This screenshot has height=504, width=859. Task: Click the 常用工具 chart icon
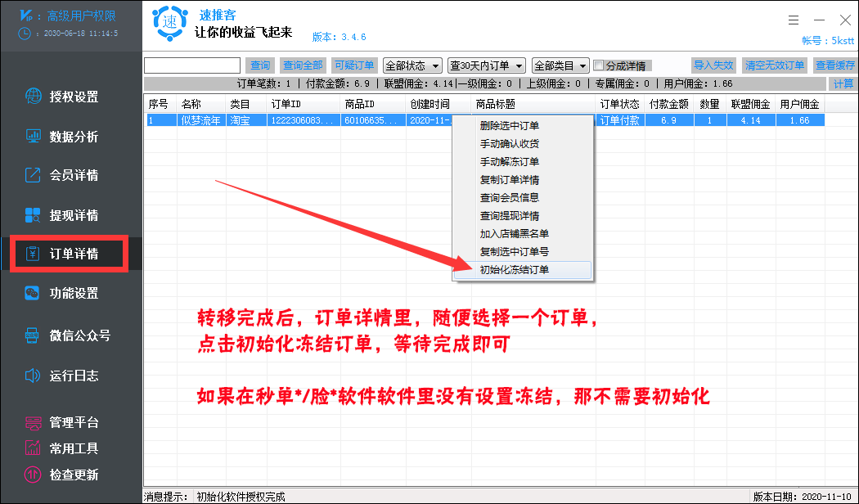tap(33, 448)
